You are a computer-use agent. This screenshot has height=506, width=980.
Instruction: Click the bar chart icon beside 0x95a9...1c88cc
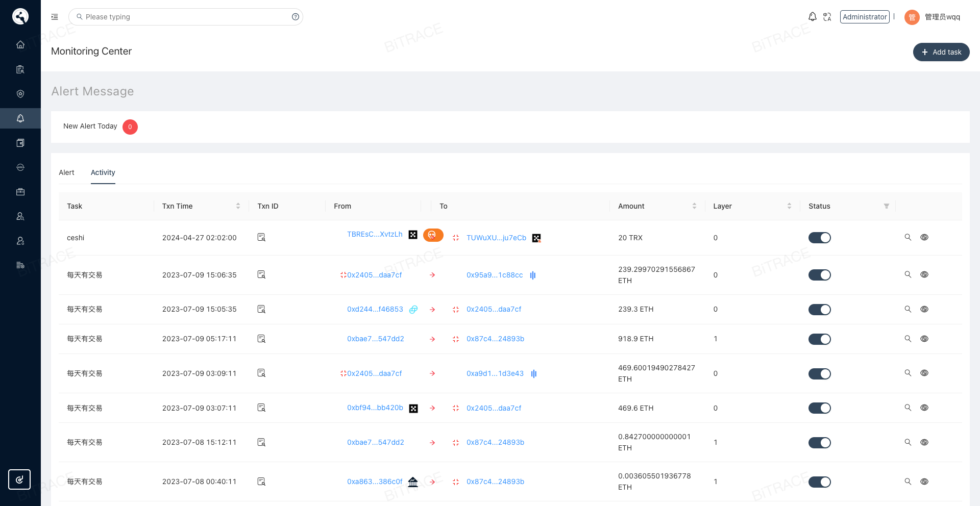(533, 275)
